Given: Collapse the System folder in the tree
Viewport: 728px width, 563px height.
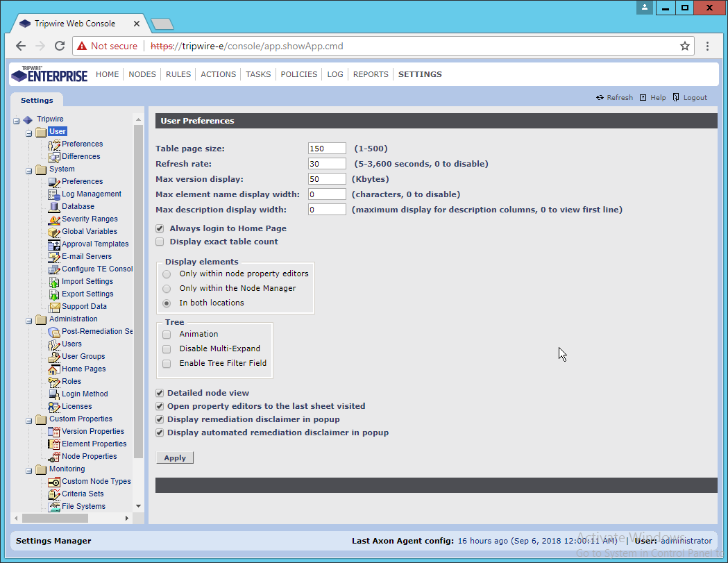Looking at the screenshot, I should click(29, 170).
